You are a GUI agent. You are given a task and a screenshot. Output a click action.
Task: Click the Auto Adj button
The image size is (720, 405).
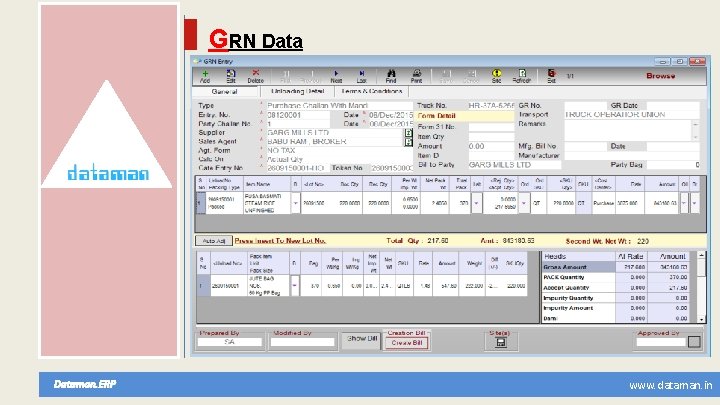click(x=214, y=241)
